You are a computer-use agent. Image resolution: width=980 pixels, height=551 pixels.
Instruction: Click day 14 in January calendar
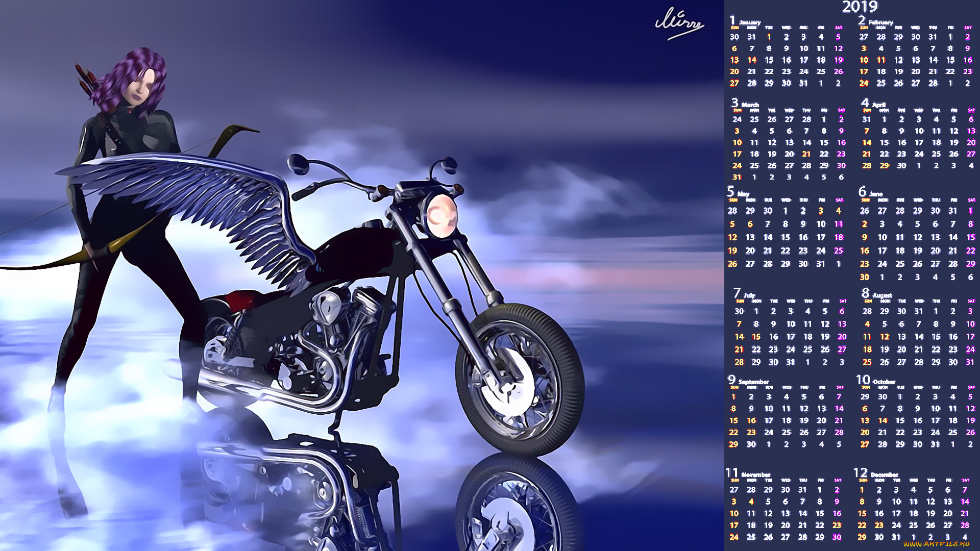tap(752, 60)
